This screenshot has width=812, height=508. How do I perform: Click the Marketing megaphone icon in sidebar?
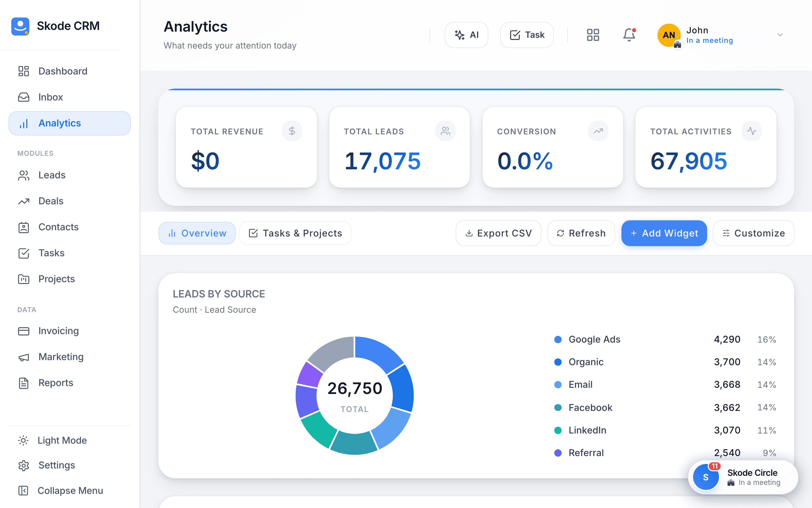coord(23,357)
